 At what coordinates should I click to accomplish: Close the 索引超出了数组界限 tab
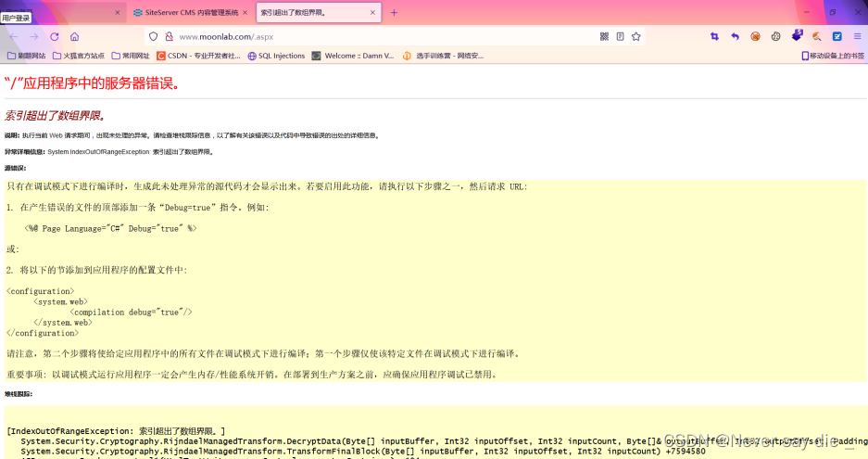coord(372,12)
